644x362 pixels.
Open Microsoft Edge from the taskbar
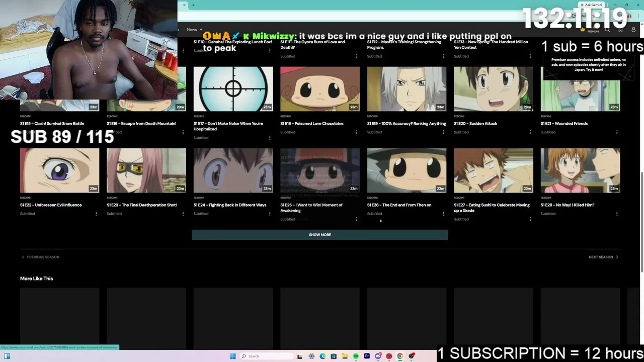click(323, 356)
